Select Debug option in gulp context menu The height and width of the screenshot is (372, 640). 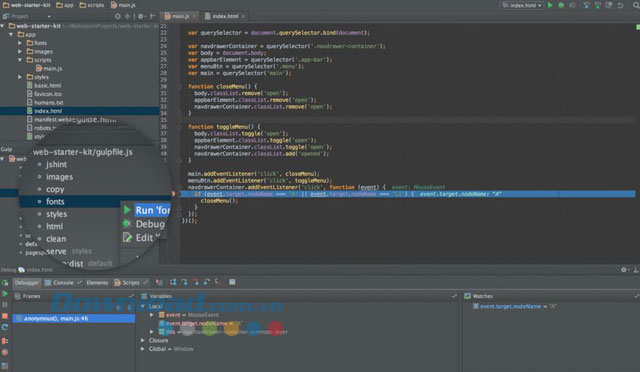(144, 224)
